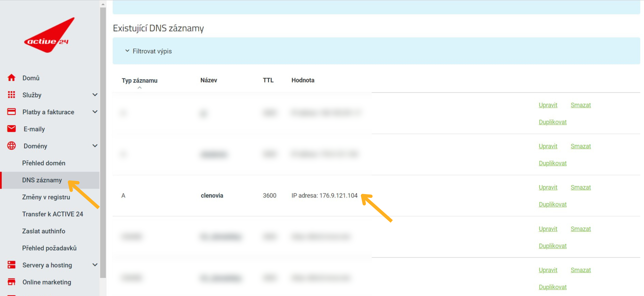The width and height of the screenshot is (644, 296).
Task: Click the Platby a fakturace card icon
Action: click(x=11, y=112)
